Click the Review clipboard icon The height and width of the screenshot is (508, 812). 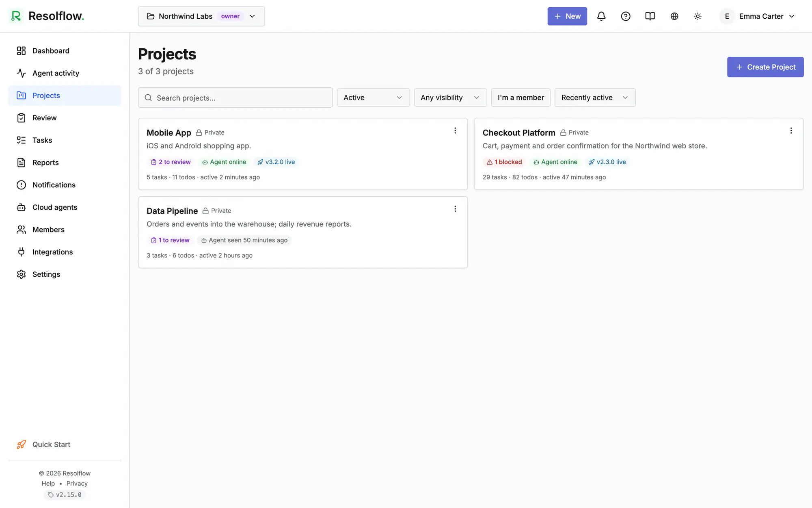[21, 118]
